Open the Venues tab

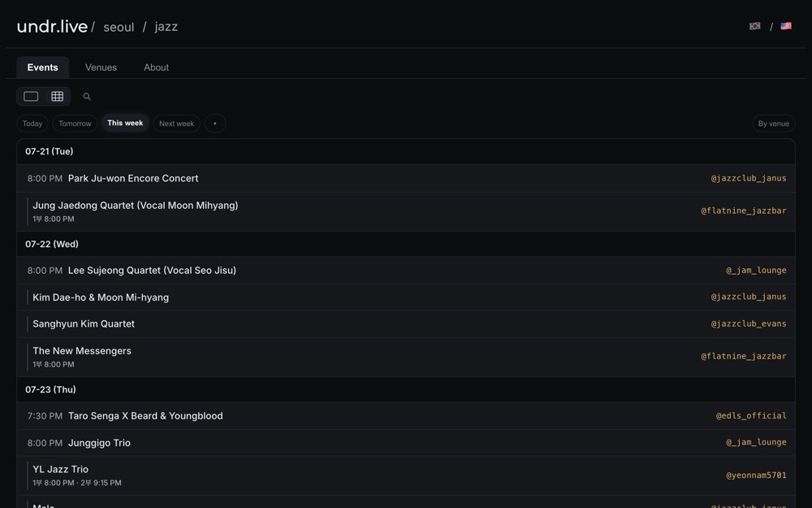(101, 67)
